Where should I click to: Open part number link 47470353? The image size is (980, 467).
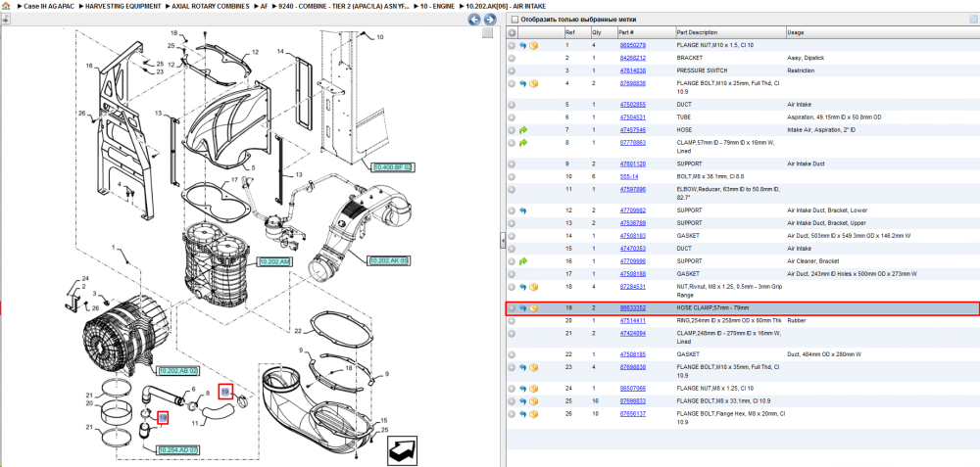click(x=632, y=249)
